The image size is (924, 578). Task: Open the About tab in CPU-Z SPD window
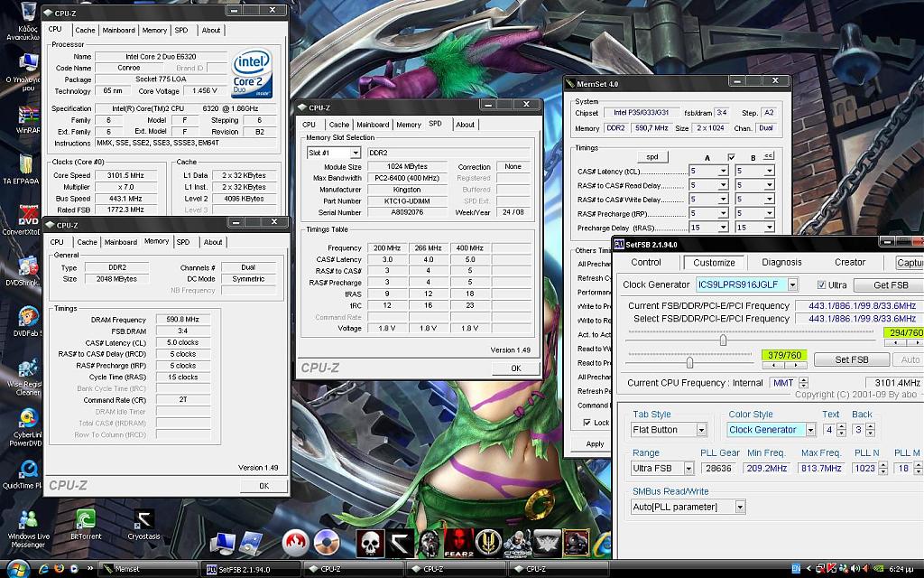tap(465, 125)
